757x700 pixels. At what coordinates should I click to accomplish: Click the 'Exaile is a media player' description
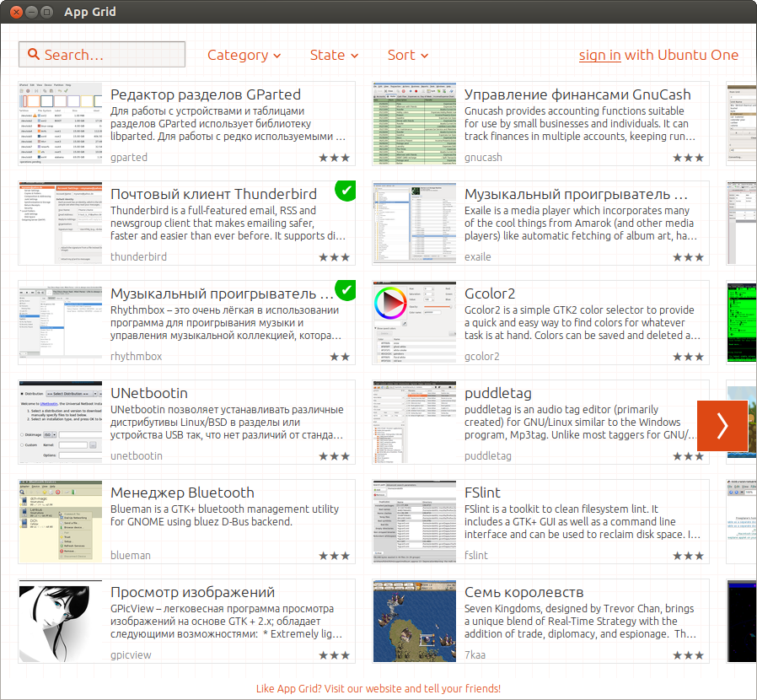point(581,223)
